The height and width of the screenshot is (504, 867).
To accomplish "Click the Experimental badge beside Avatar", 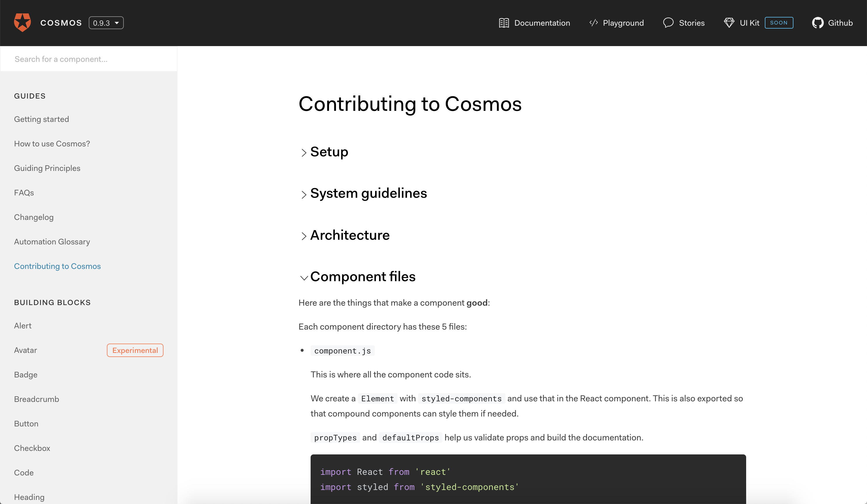I will coord(135,350).
